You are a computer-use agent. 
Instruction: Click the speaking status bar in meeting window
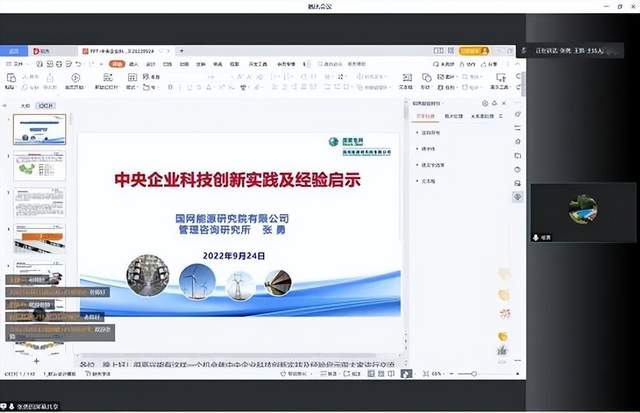point(570,51)
